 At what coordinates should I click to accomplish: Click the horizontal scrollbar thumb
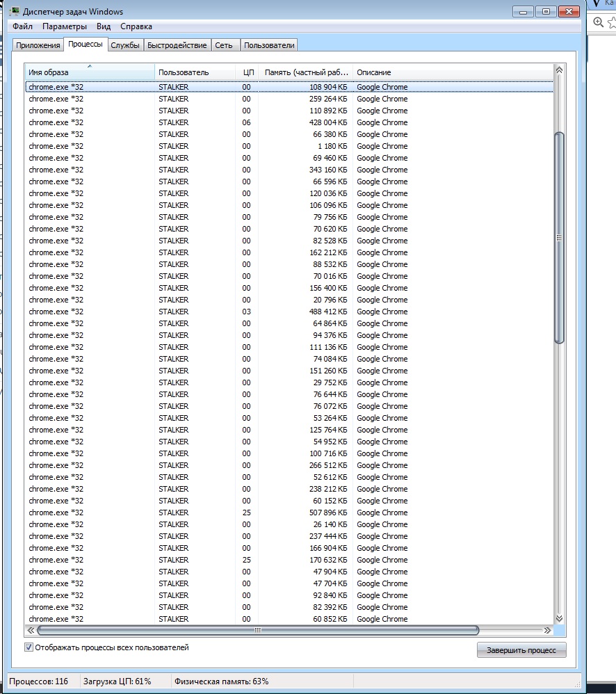tap(258, 630)
